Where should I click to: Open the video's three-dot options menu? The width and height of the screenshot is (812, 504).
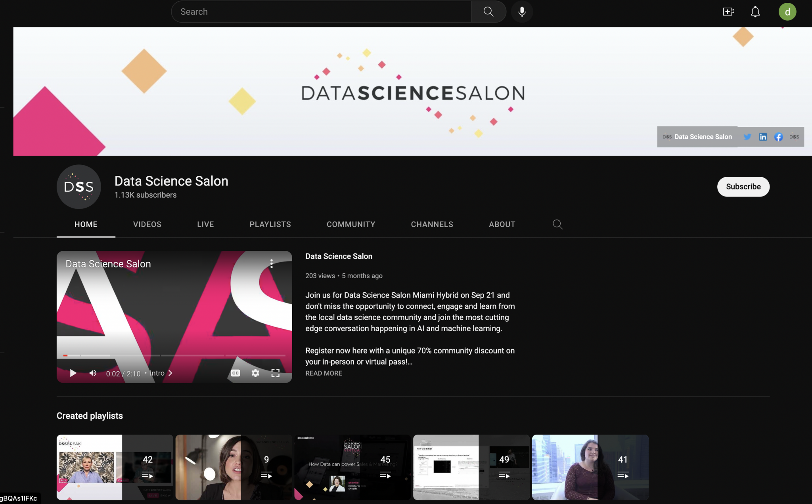(x=271, y=263)
